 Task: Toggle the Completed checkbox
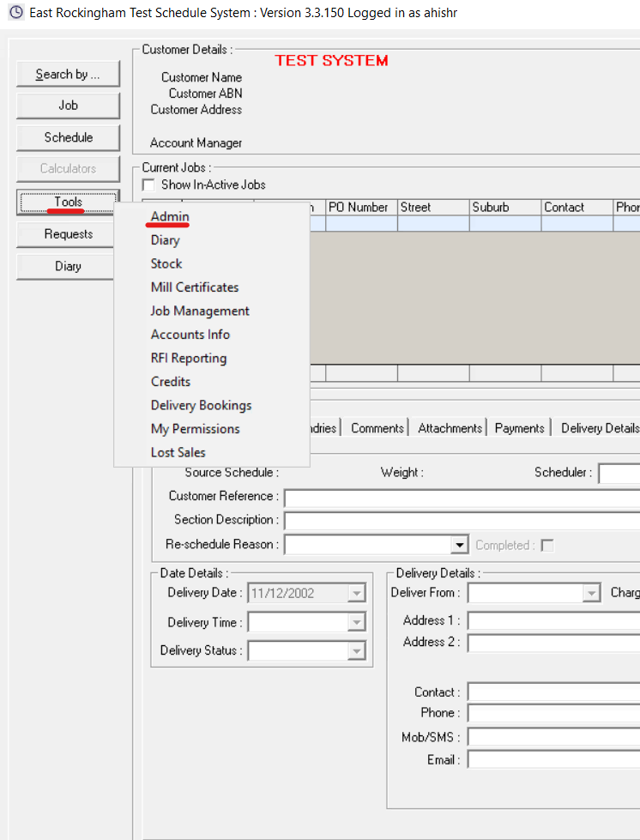point(547,546)
